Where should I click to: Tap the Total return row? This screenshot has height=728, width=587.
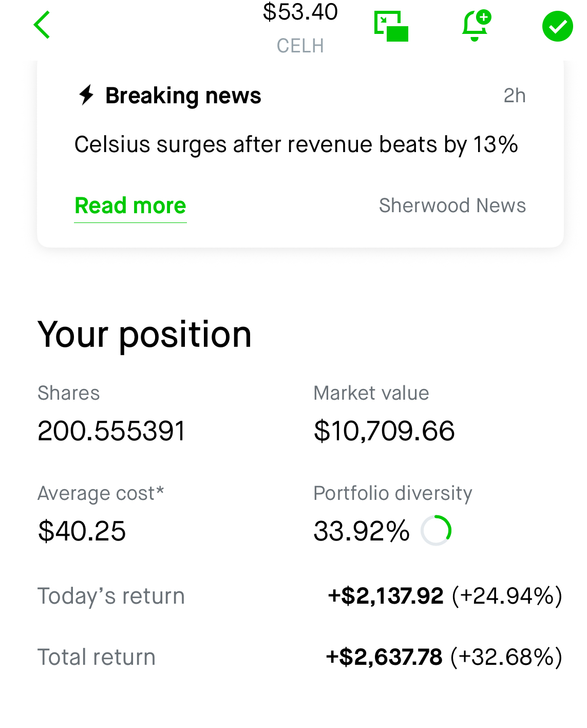click(x=300, y=657)
